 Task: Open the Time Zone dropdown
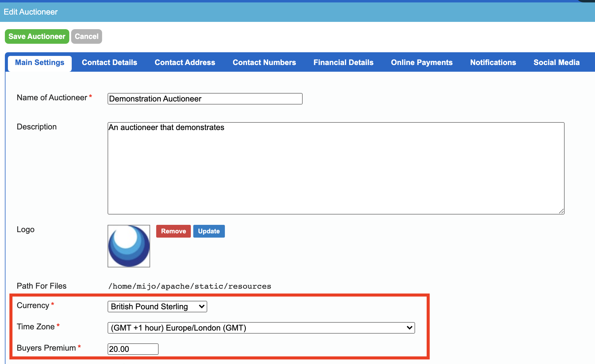(261, 328)
